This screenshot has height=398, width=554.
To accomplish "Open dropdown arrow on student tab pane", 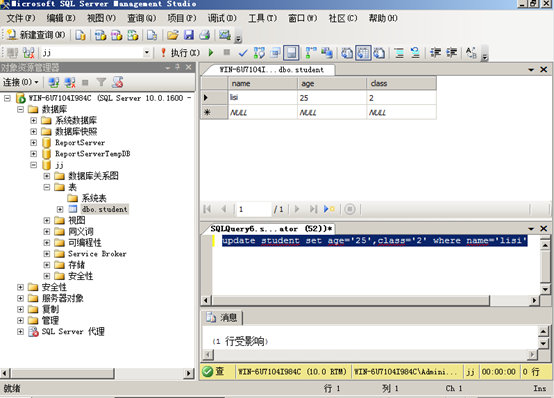I will (531, 70).
